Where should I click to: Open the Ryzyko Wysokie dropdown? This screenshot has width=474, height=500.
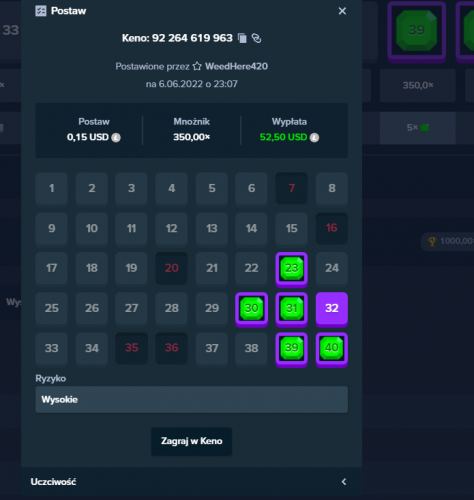[192, 399]
